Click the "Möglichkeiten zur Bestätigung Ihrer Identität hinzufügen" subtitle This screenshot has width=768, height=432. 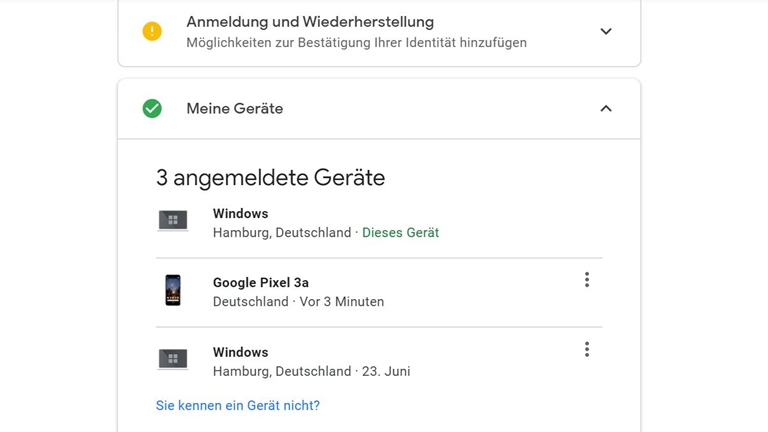click(356, 43)
